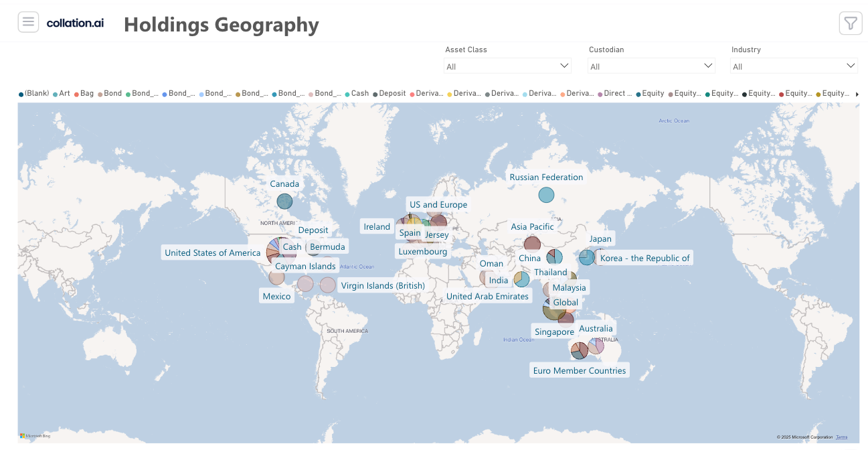Click the Euro Member Countries label
The image size is (868, 450).
click(x=579, y=370)
